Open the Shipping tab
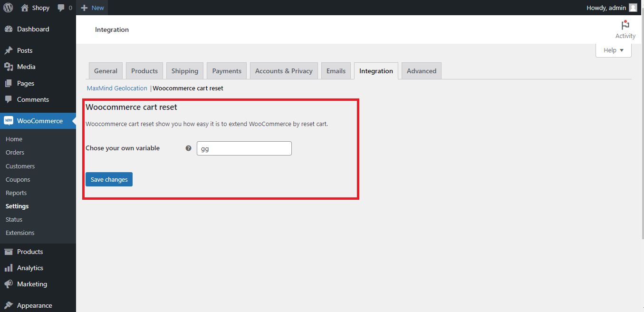This screenshot has width=644, height=312. pyautogui.click(x=185, y=71)
